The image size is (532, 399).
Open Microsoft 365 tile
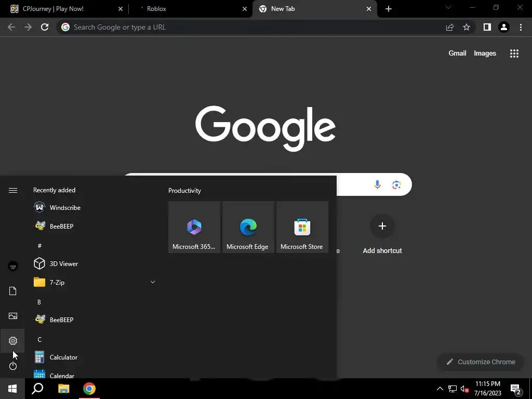click(194, 227)
